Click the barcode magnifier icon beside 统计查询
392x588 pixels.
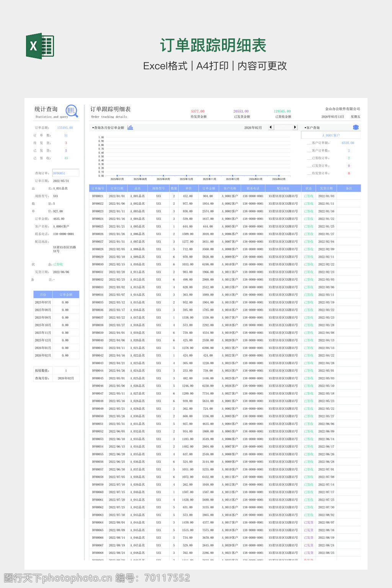(72, 111)
